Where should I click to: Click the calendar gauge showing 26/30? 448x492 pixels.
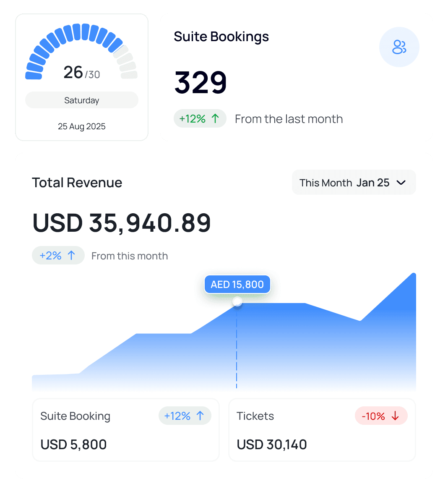click(81, 71)
